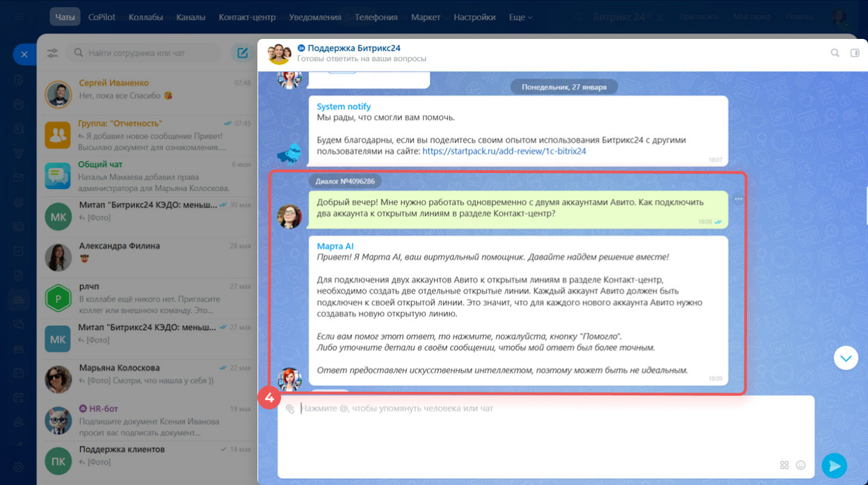This screenshot has width=868, height=485.
Task: Click the HR-бот cat avatar
Action: coord(58,420)
